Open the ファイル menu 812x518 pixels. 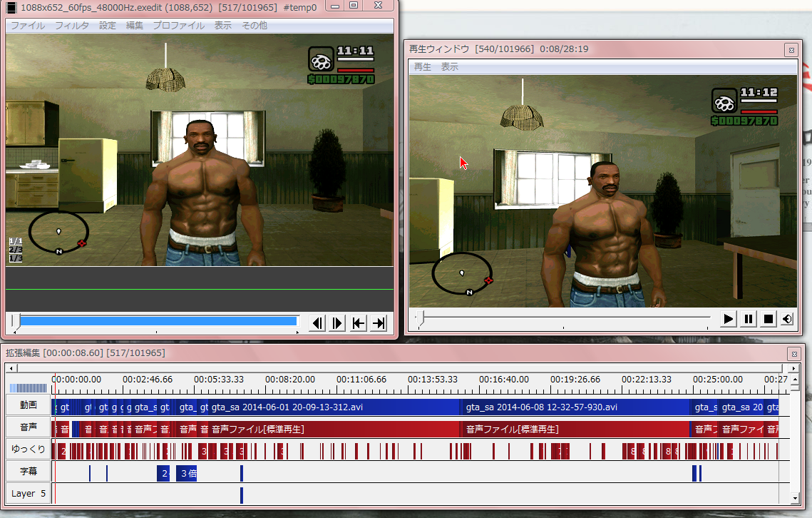[28, 26]
